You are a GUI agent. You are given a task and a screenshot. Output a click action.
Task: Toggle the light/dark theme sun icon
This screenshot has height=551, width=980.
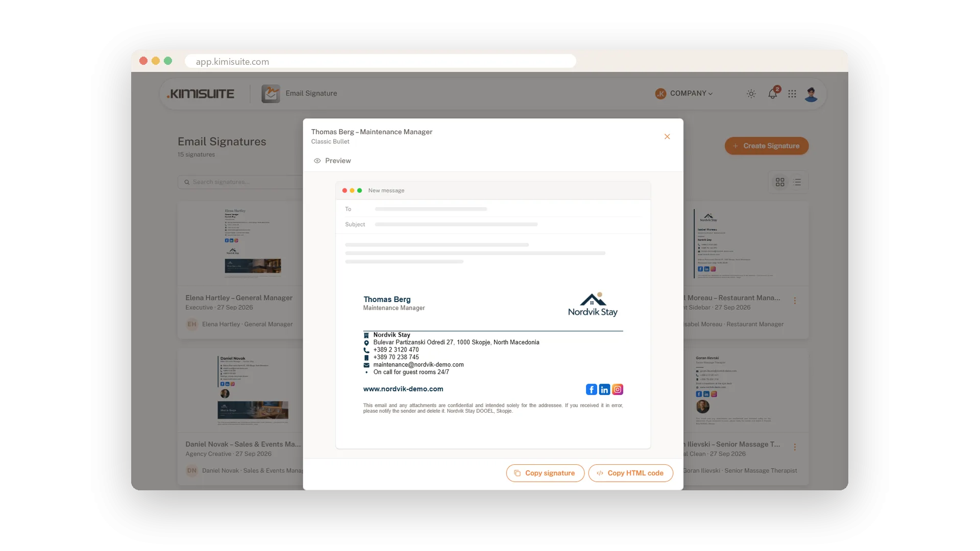751,94
